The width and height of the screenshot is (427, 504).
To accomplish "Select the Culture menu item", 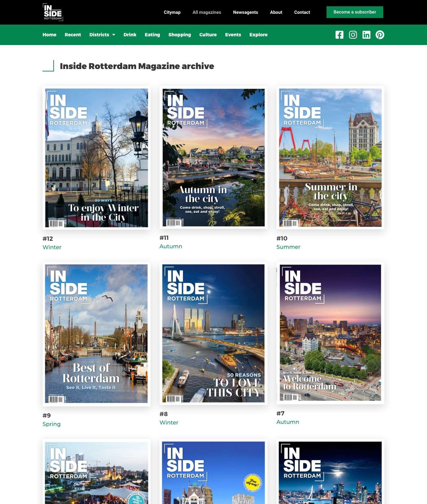I will tap(208, 35).
